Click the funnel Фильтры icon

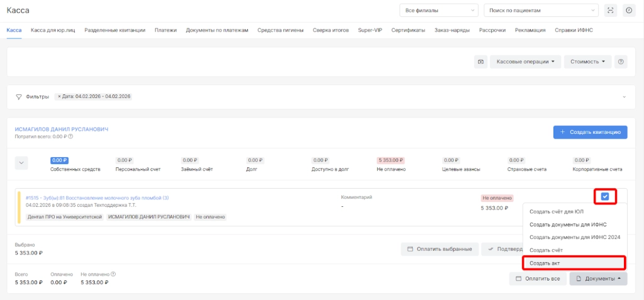19,97
